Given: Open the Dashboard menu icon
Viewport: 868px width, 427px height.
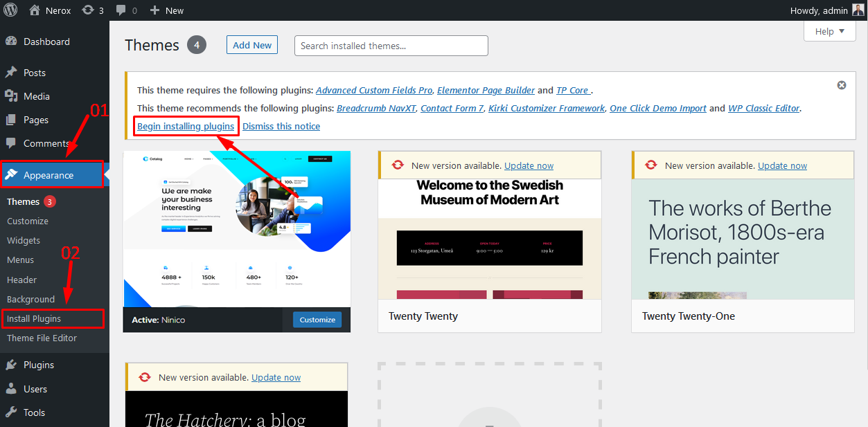Looking at the screenshot, I should coord(11,42).
